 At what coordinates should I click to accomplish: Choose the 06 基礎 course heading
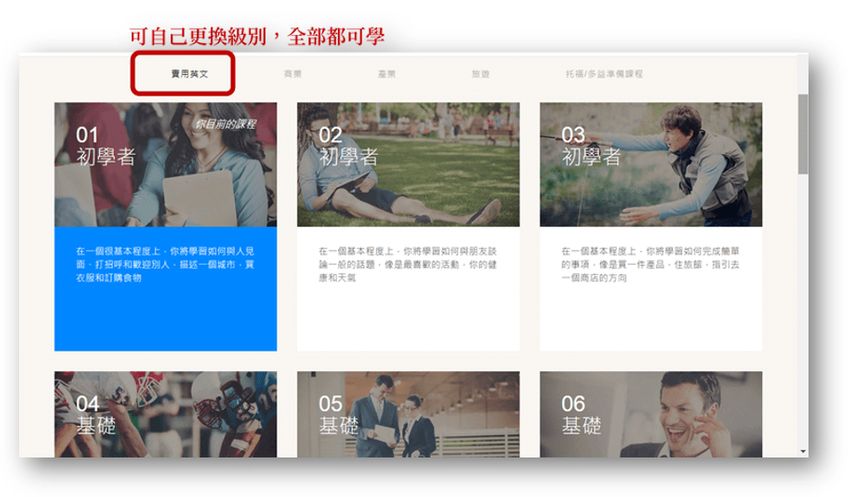pos(581,415)
